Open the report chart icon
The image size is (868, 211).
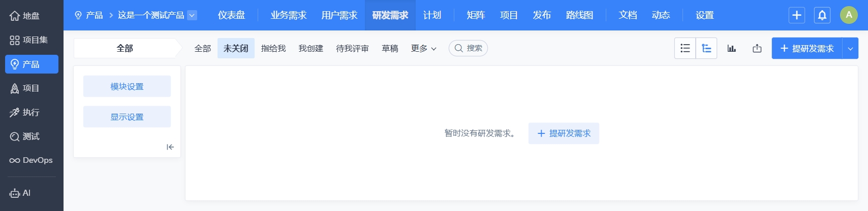click(732, 48)
